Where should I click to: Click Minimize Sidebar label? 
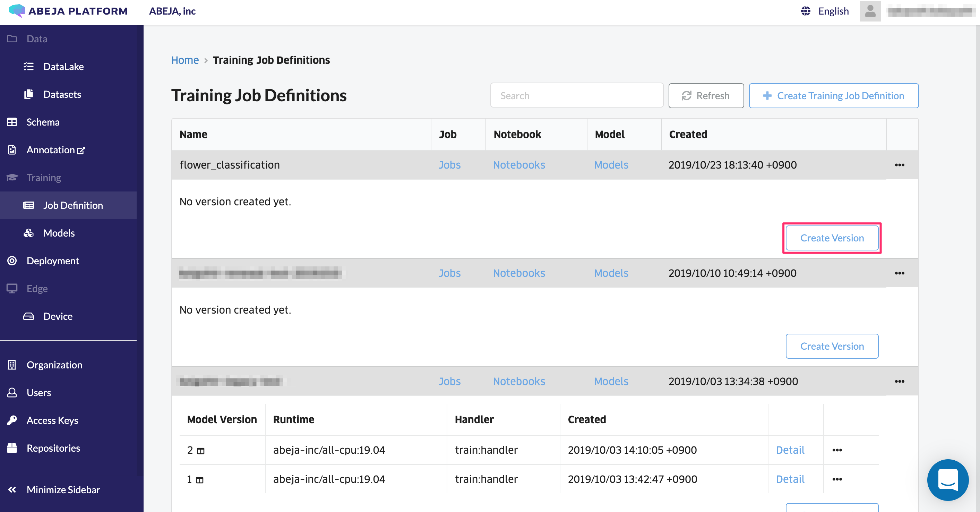pos(63,489)
